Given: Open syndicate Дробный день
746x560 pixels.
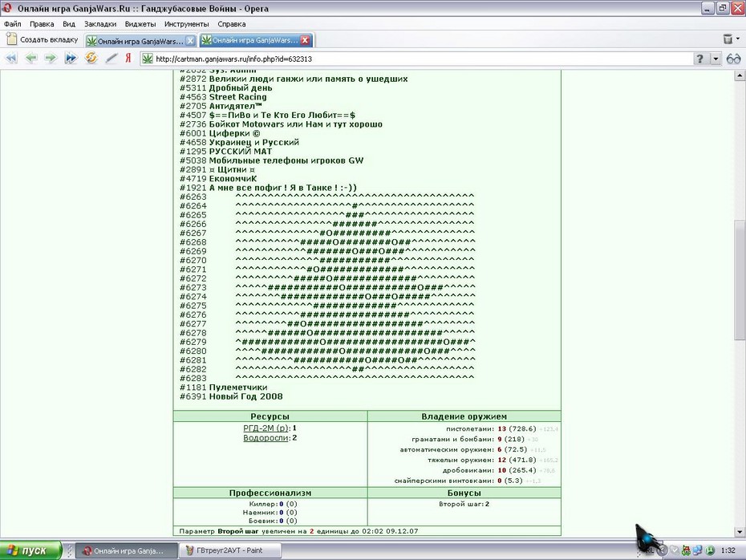Looking at the screenshot, I should click(241, 88).
